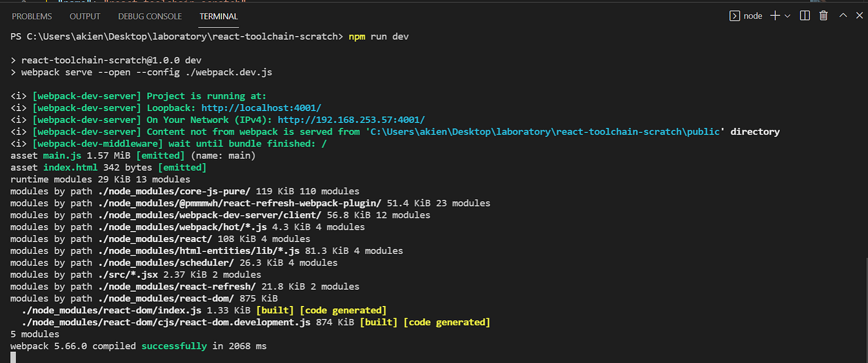Click './node_modules/react-dom/index.js' line
This screenshot has width=868, height=363.
(x=204, y=310)
